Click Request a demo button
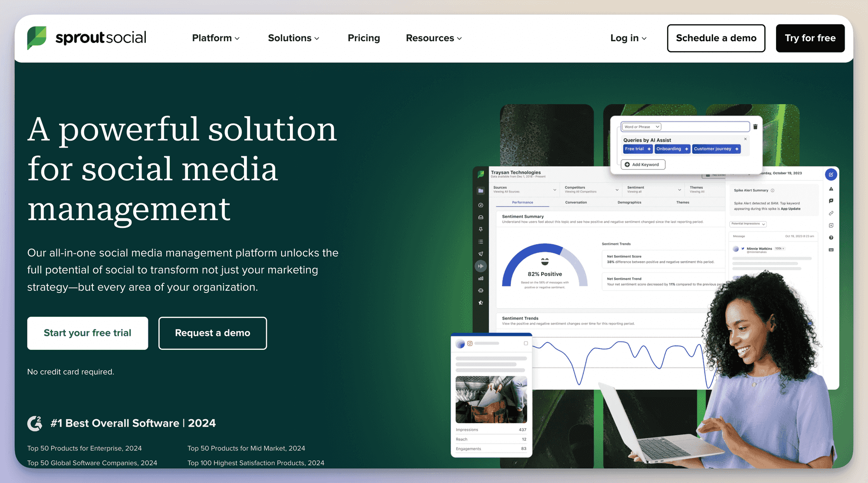This screenshot has width=868, height=483. pos(212,333)
